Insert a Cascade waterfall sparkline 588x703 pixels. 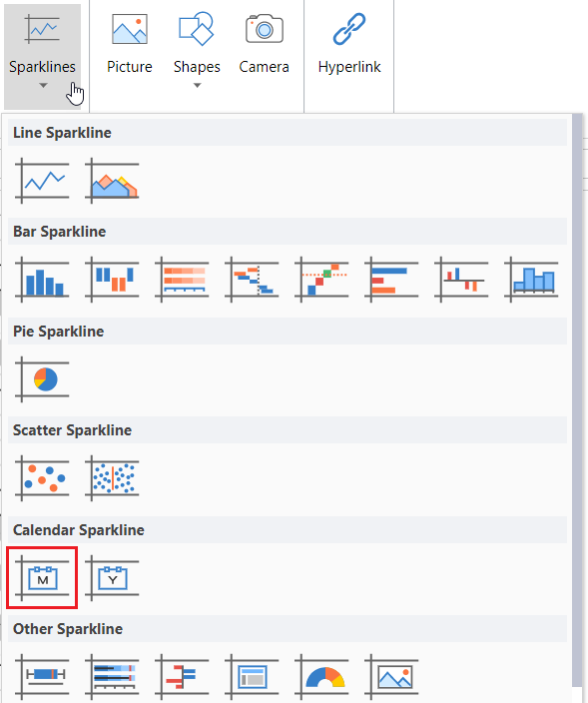(252, 280)
